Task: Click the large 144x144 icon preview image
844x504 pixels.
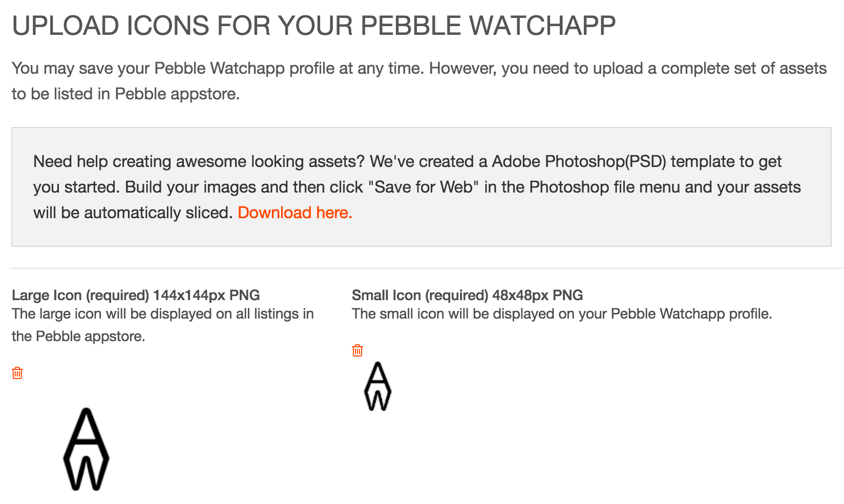Action: click(x=86, y=449)
